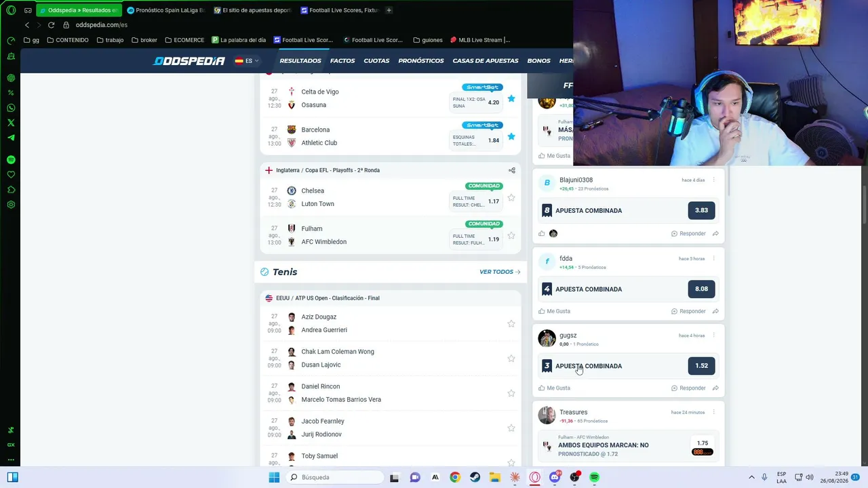
Task: Open gugsz's profile avatar
Action: tap(547, 338)
